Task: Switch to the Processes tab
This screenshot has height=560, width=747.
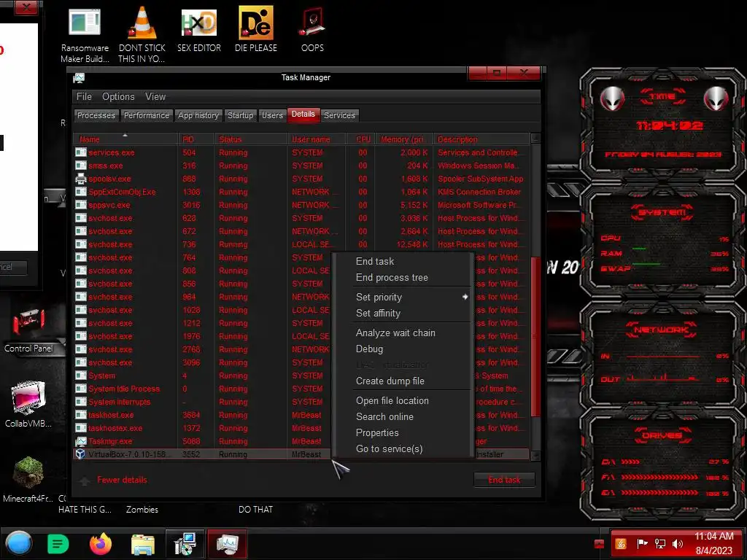Action: point(96,115)
